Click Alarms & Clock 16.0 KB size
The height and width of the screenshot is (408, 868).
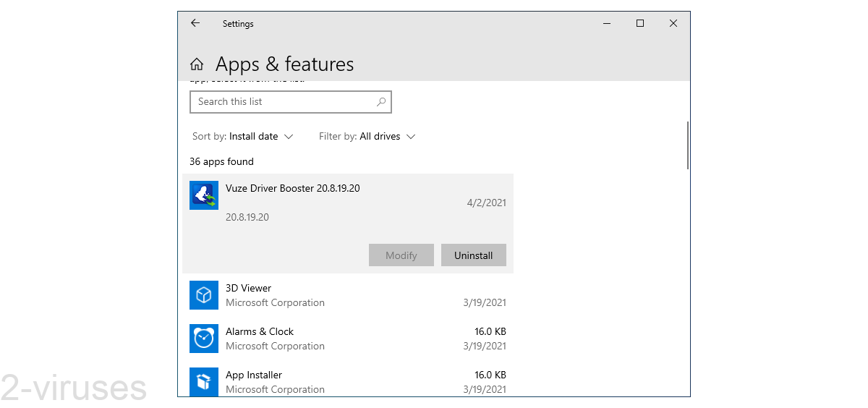coord(490,331)
